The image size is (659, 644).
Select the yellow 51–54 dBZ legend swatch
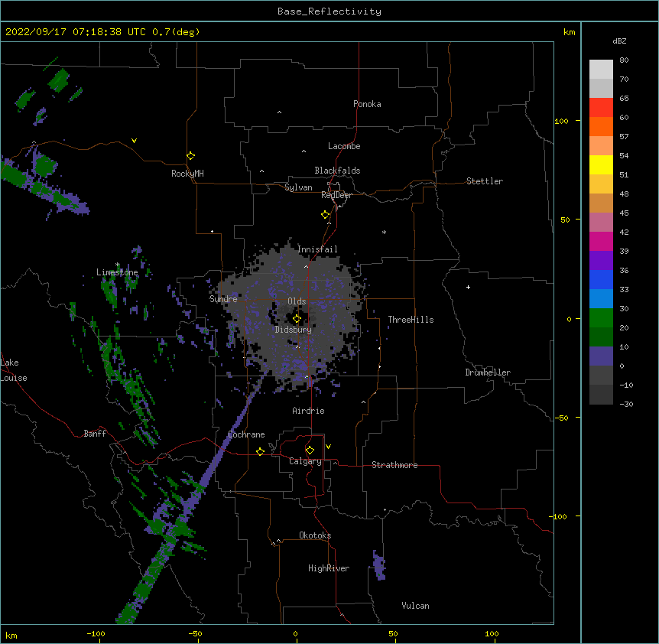pos(601,165)
